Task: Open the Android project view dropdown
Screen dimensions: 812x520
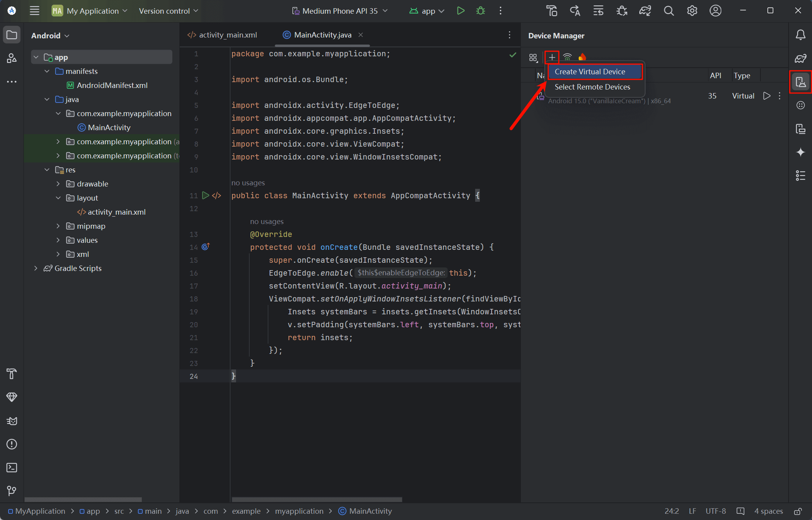Action: pyautogui.click(x=50, y=36)
